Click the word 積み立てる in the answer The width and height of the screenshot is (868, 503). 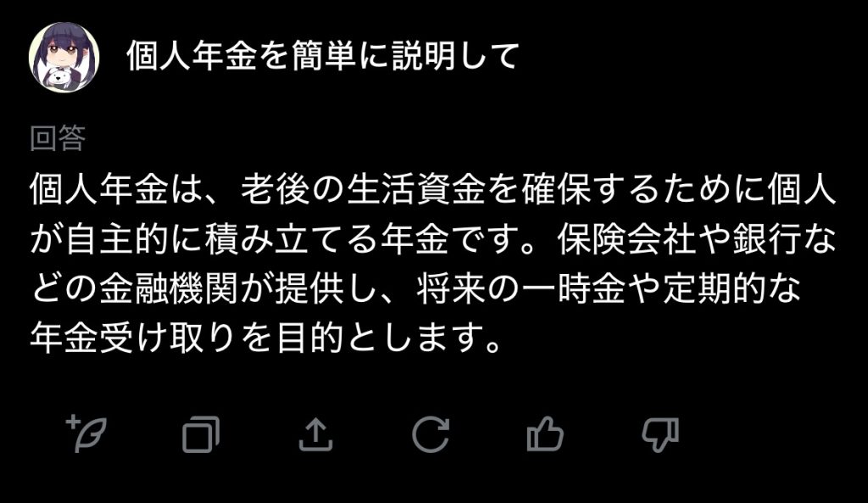pyautogui.click(x=292, y=238)
